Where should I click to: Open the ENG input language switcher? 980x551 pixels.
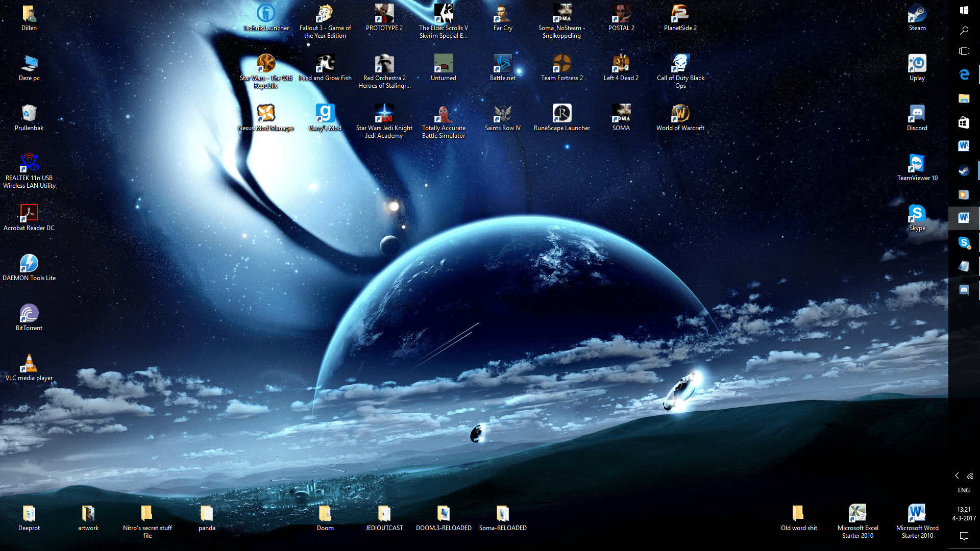[964, 490]
